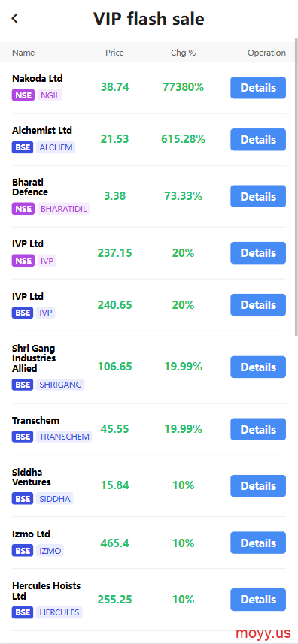Show Details for Izmo Ltd
Image resolution: width=298 pixels, height=644 pixels.
[257, 543]
